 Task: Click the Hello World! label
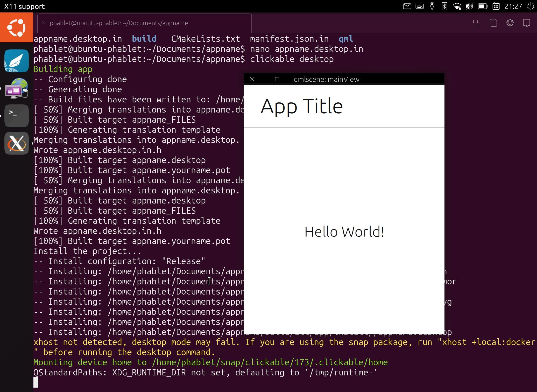[x=344, y=232]
